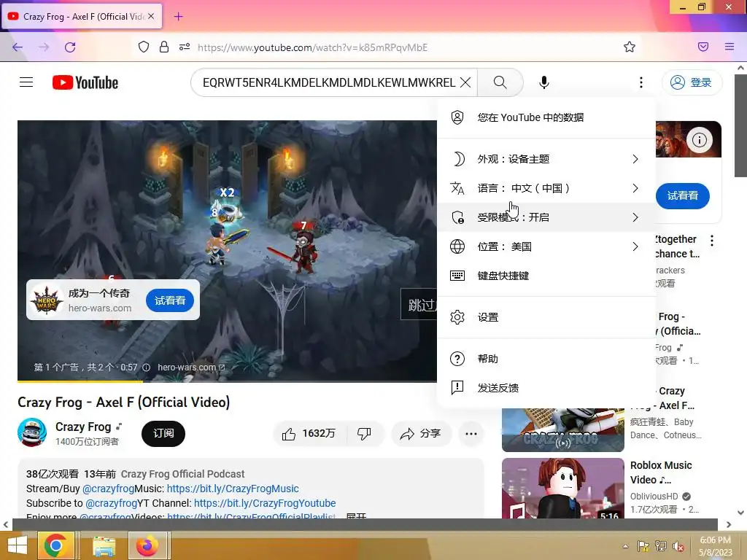Switch to Firefox taskbar icon
Screen dimensions: 747x560
147,545
